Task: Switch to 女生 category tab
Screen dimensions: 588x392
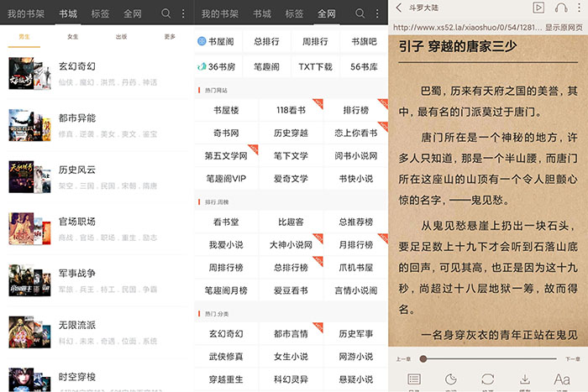Action: click(x=73, y=37)
